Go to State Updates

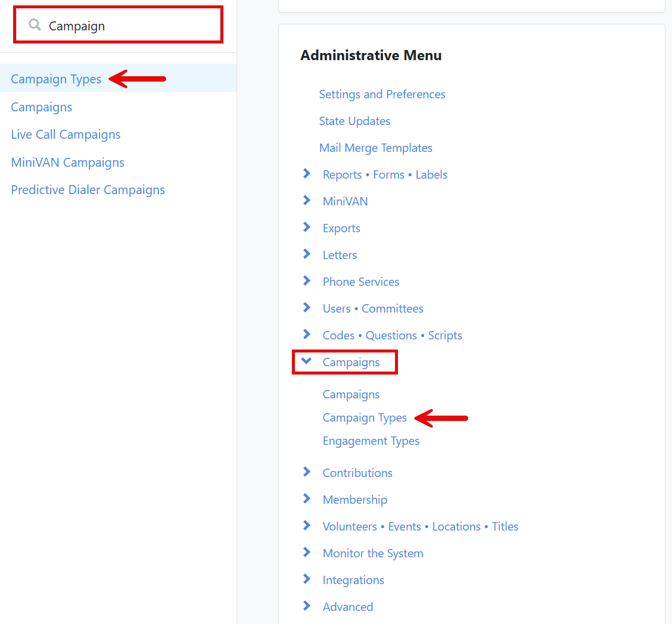(x=354, y=121)
